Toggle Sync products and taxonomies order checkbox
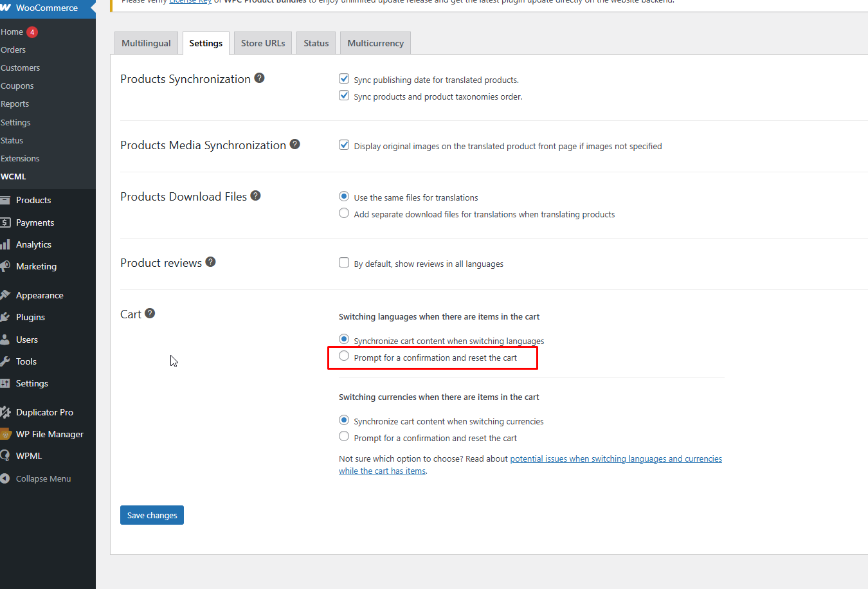868x589 pixels. (x=344, y=95)
